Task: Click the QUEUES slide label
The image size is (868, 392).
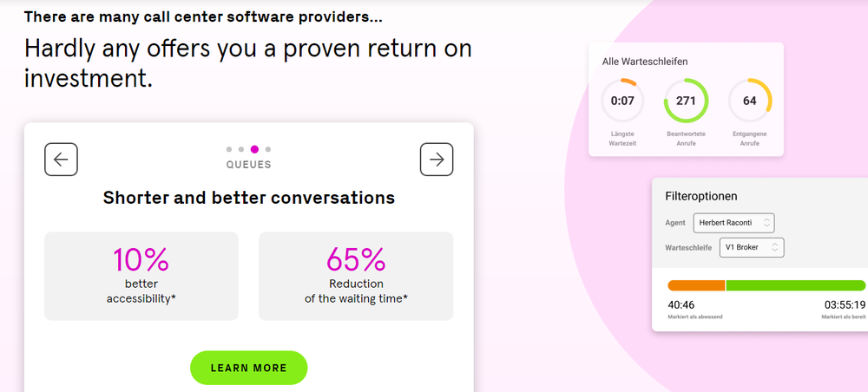Action: pos(249,165)
